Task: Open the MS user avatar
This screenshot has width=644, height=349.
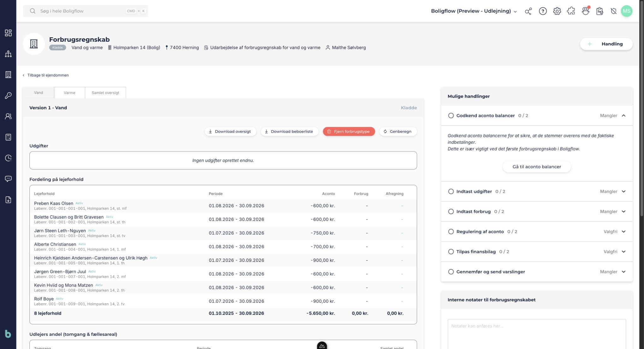Action: 627,11
